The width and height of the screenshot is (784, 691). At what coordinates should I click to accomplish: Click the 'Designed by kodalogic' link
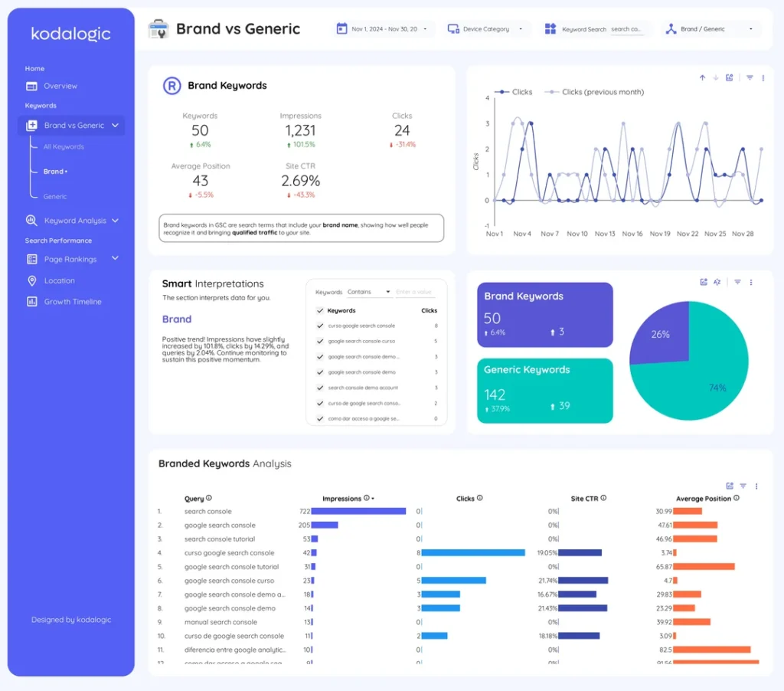[70, 620]
